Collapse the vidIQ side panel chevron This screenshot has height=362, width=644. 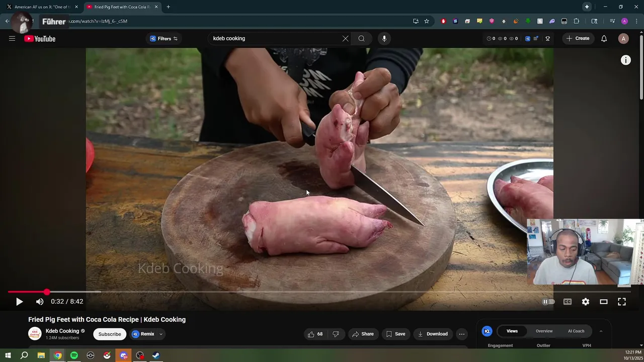(600, 331)
